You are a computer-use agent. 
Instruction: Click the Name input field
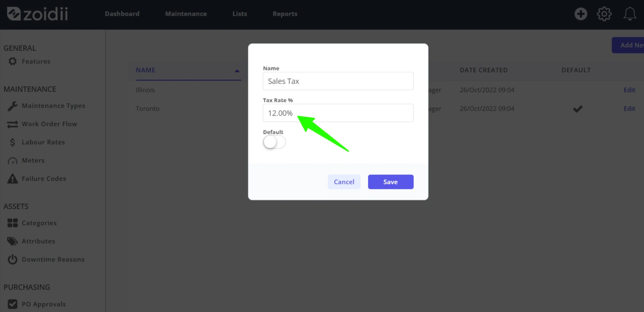(338, 81)
